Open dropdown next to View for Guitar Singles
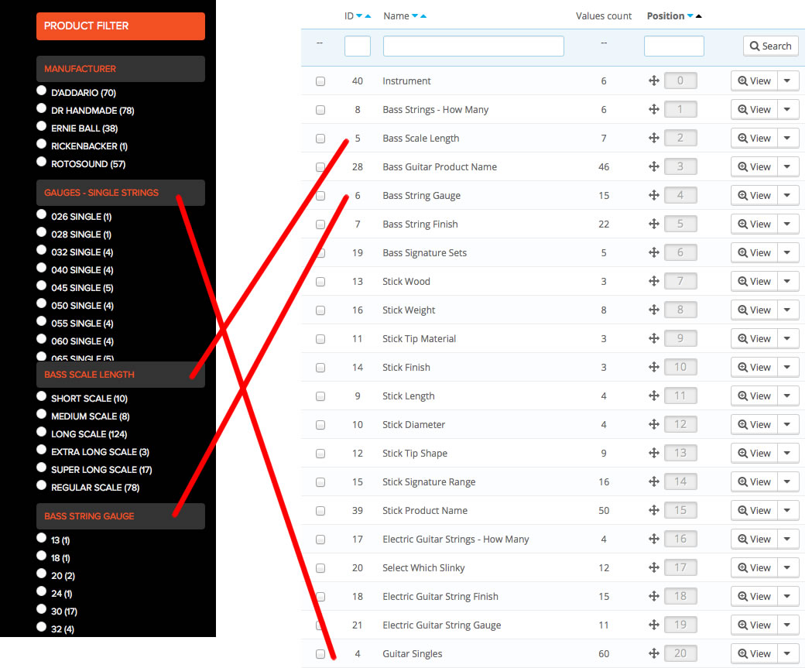Viewport: 812px width, 668px height. (x=788, y=653)
